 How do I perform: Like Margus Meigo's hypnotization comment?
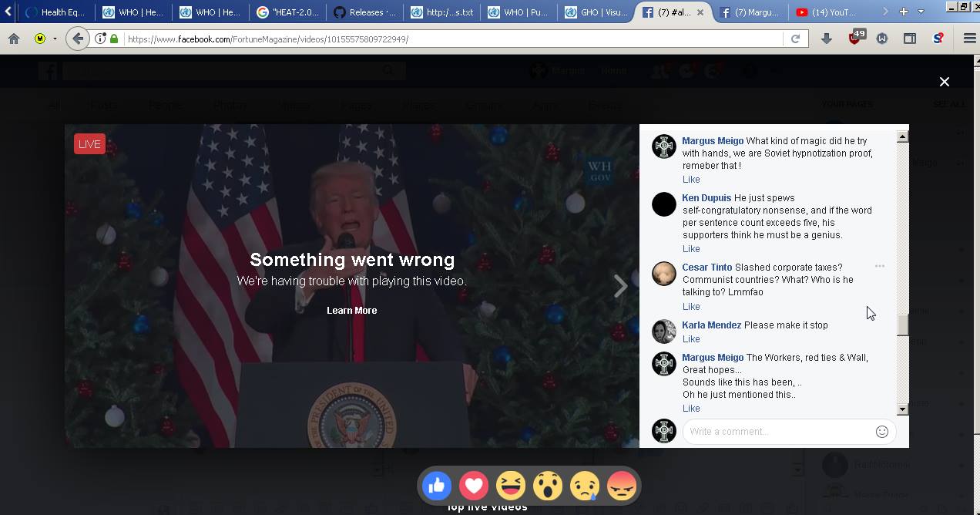691,180
